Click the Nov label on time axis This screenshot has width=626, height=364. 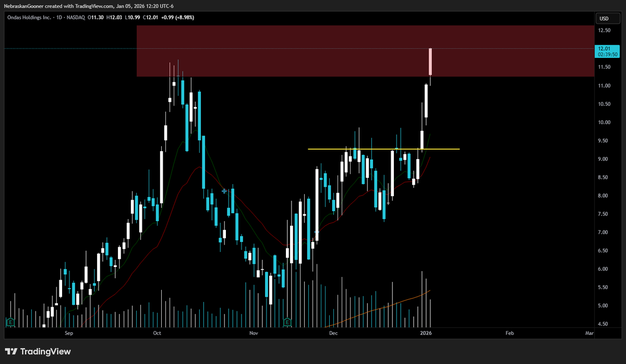254,333
